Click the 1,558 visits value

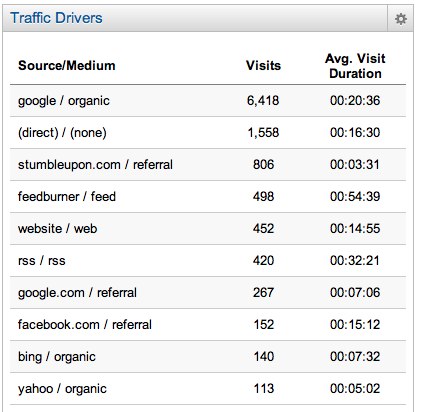(263, 133)
